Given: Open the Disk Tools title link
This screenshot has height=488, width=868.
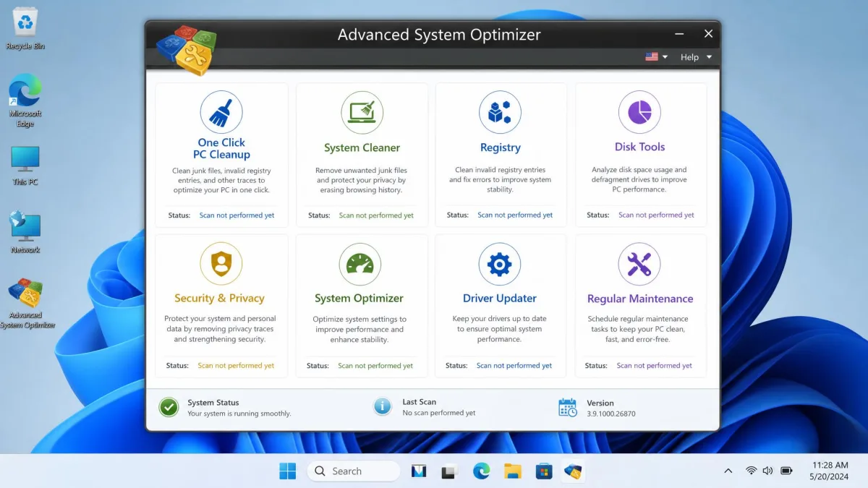Looking at the screenshot, I should (639, 147).
